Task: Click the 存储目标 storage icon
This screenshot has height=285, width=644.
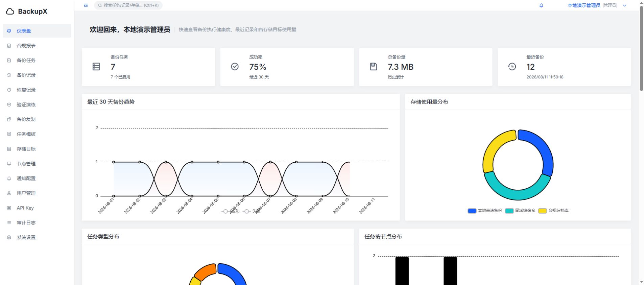Action: [9, 149]
